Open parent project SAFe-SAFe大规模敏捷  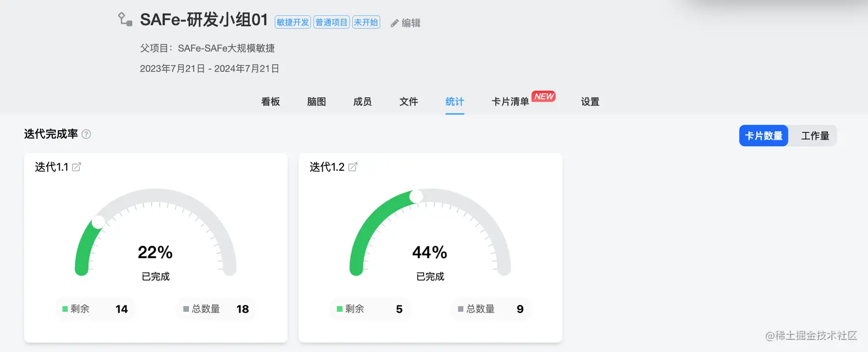click(226, 48)
